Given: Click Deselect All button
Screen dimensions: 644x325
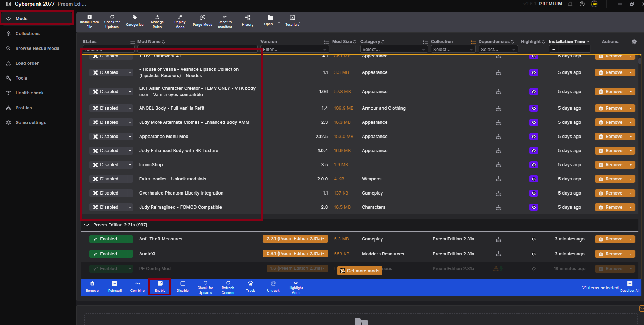Looking at the screenshot, I should click(x=630, y=287).
